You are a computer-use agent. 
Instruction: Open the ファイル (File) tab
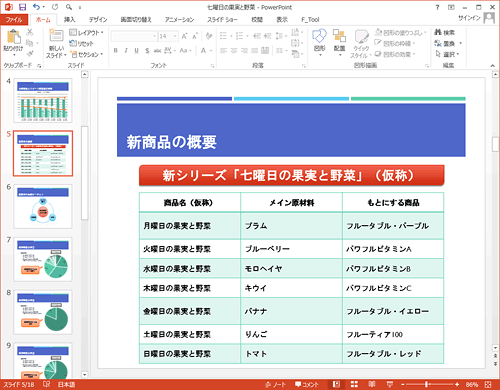14,20
